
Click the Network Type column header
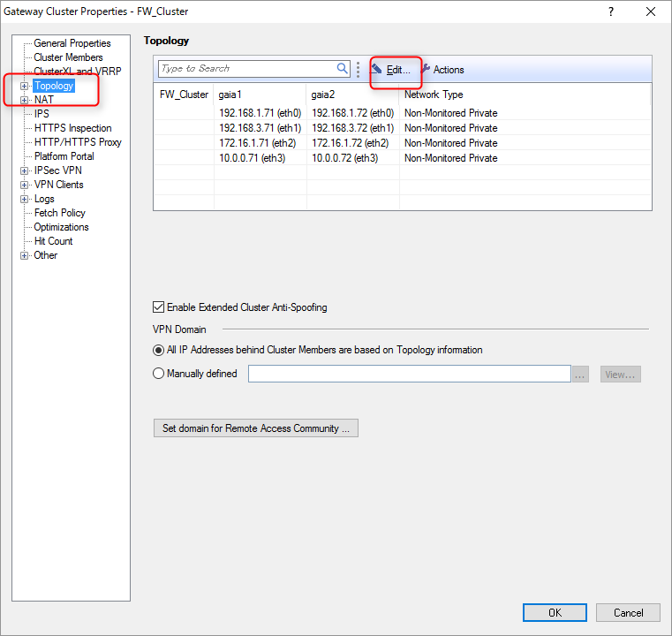tap(525, 95)
